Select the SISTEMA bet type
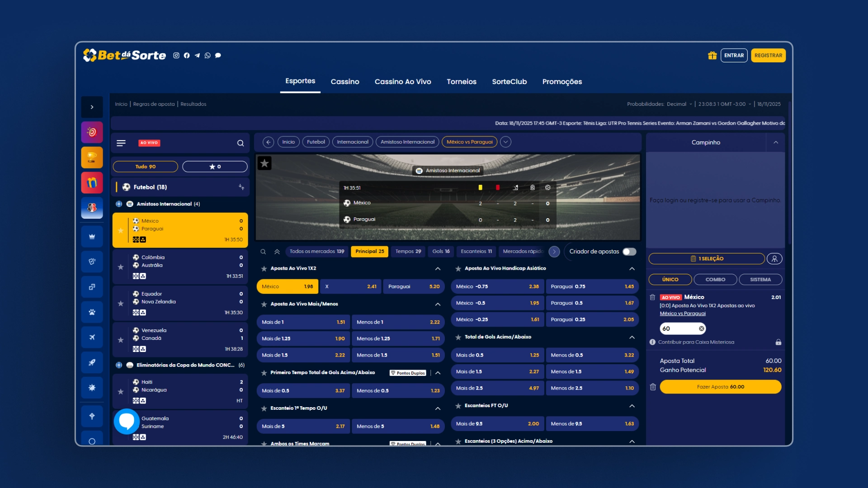 pyautogui.click(x=760, y=279)
